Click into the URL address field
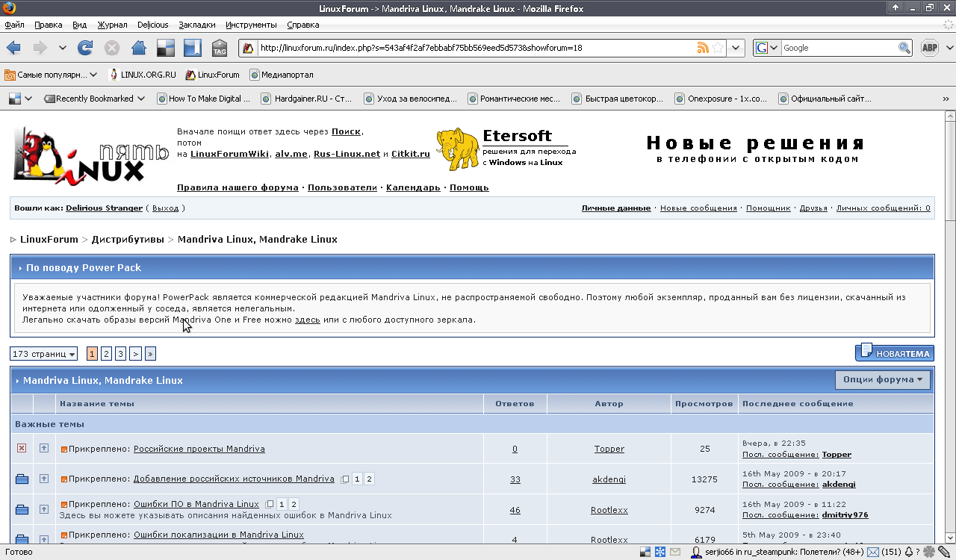 click(471, 48)
